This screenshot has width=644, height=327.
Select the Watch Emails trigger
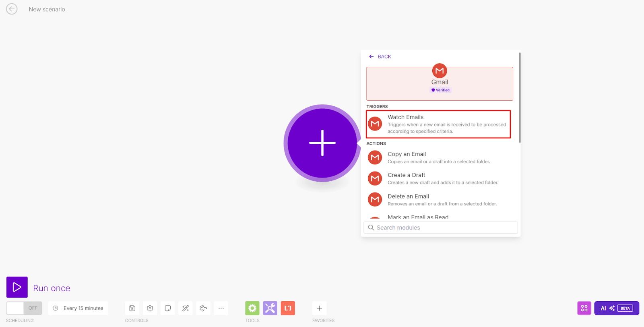click(438, 124)
